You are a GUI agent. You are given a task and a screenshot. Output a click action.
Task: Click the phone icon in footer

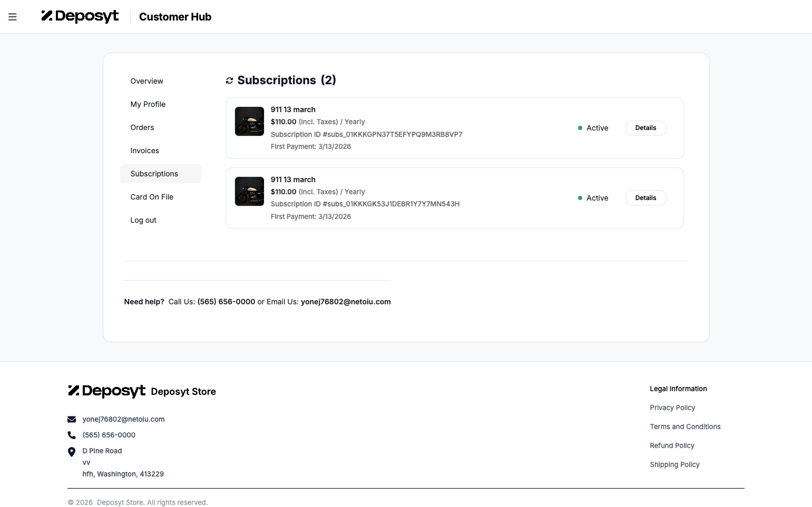(x=72, y=435)
